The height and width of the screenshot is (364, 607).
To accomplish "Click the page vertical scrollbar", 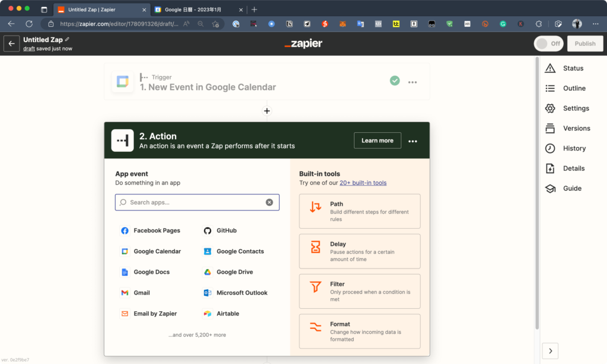I will (x=537, y=194).
